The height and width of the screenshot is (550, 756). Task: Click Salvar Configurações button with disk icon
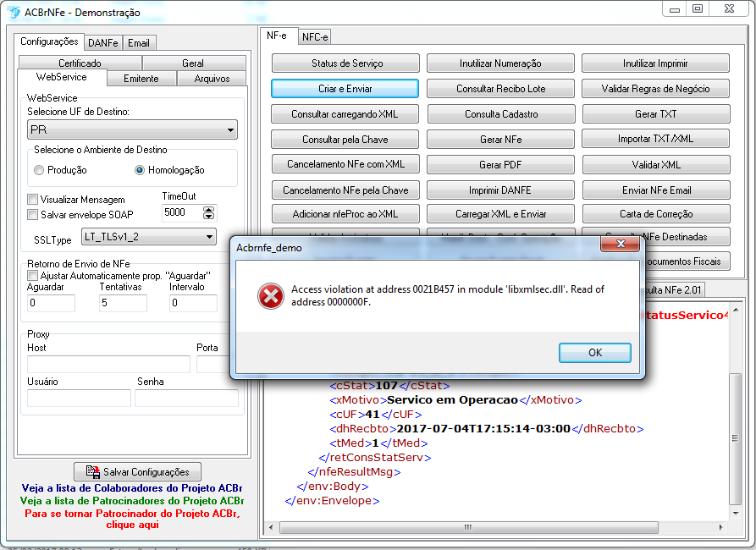click(137, 471)
